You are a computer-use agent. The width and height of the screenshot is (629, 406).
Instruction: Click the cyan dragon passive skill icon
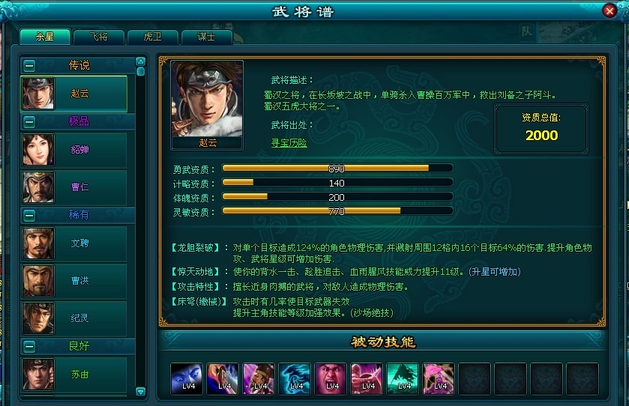tap(294, 379)
